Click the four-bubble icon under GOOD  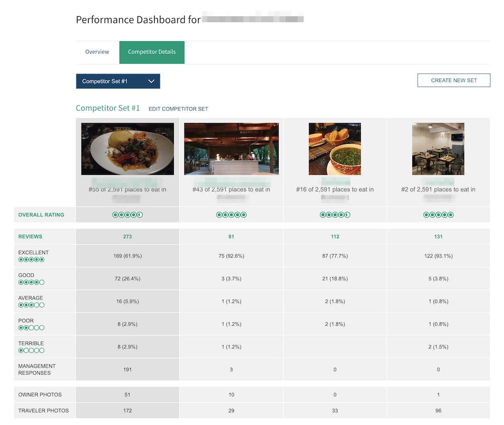pos(31,283)
